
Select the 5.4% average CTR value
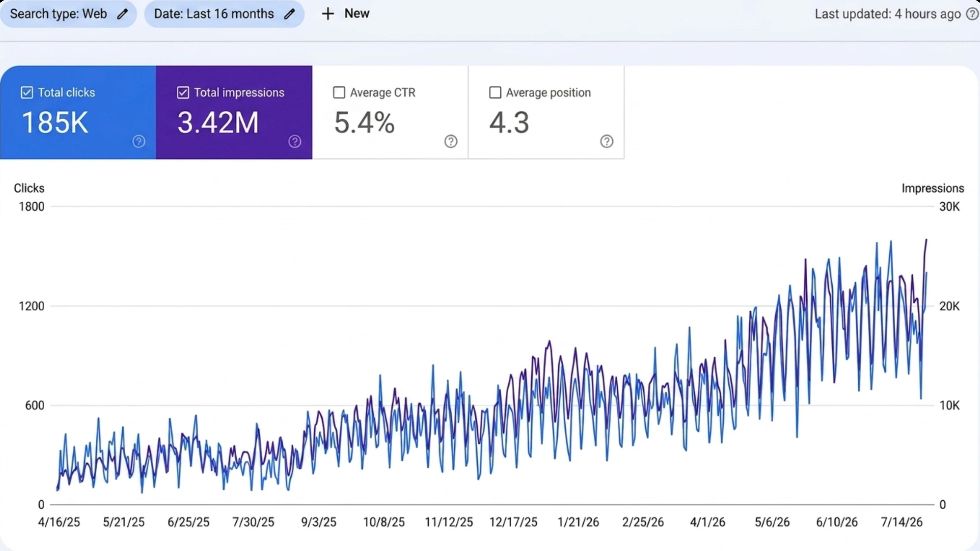[364, 123]
